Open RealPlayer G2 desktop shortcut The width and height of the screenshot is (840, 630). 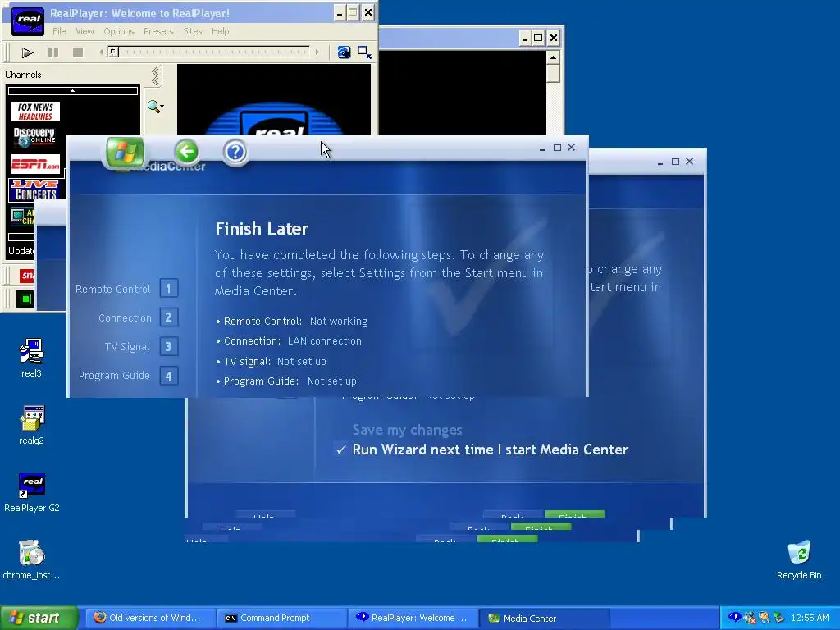[32, 492]
